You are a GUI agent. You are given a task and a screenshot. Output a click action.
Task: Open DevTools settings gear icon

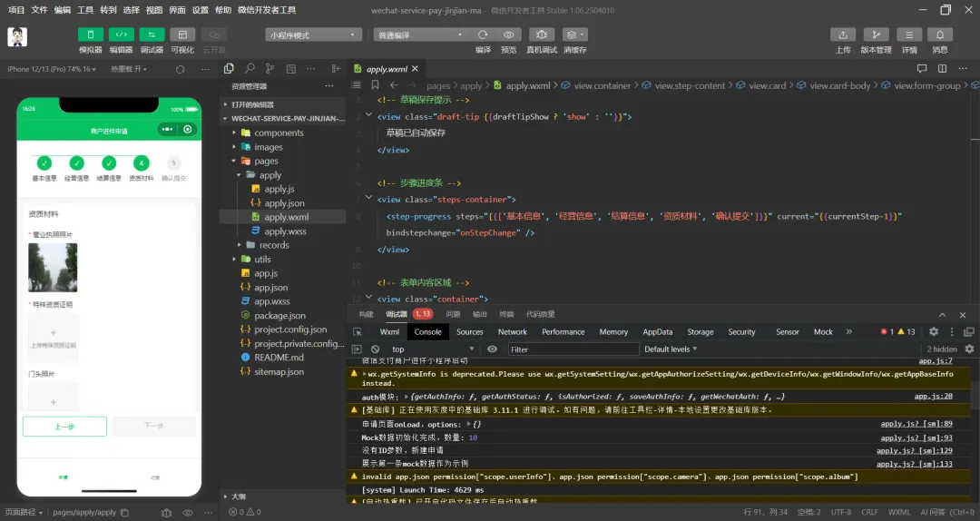pyautogui.click(x=934, y=332)
